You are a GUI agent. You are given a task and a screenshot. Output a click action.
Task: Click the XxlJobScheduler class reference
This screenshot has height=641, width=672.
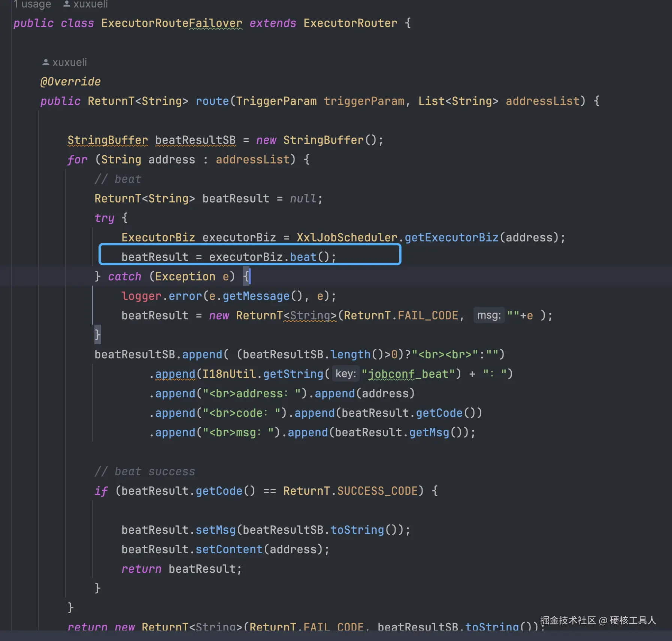point(347,238)
